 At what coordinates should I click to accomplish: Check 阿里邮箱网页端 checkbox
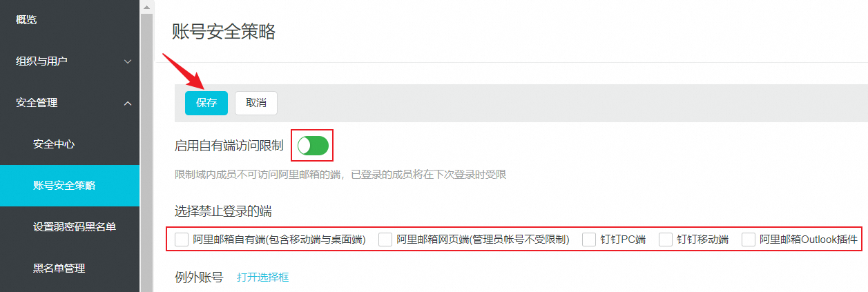[x=385, y=240]
